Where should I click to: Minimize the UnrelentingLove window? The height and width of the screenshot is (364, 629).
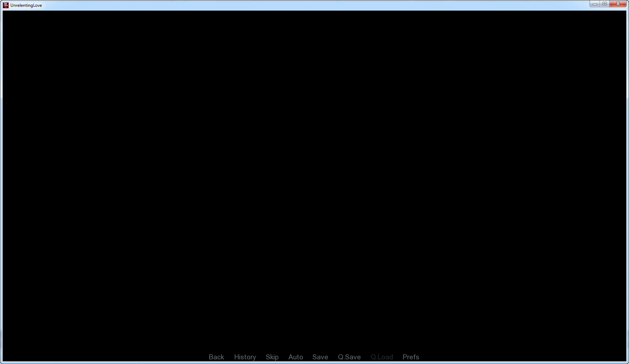pyautogui.click(x=595, y=4)
